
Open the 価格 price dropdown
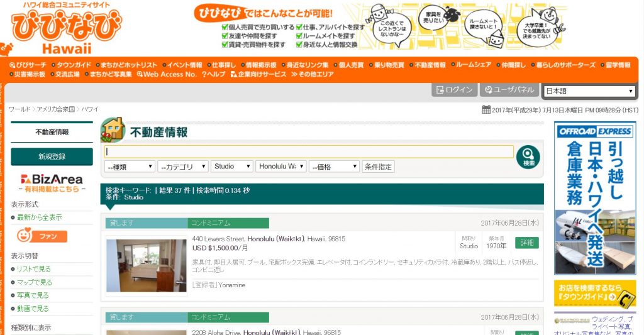pos(335,167)
